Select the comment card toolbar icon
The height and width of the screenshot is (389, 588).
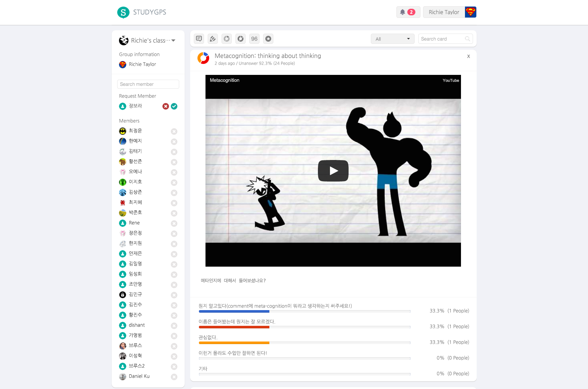coord(199,39)
